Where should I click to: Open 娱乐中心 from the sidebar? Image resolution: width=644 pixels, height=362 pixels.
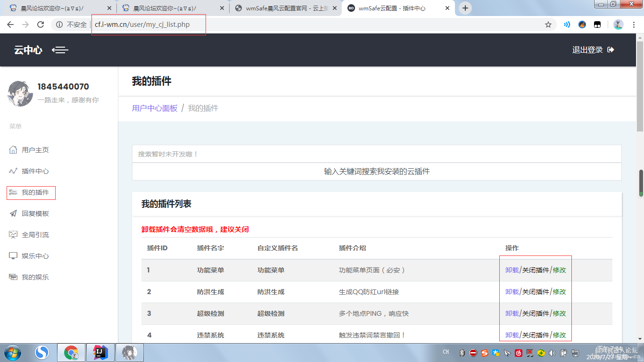(x=35, y=255)
